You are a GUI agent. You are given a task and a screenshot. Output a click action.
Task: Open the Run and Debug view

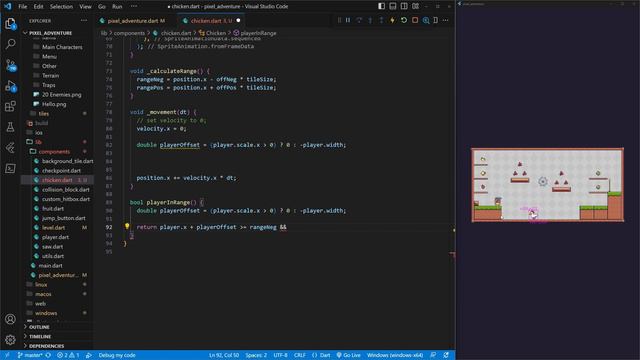tap(10, 86)
